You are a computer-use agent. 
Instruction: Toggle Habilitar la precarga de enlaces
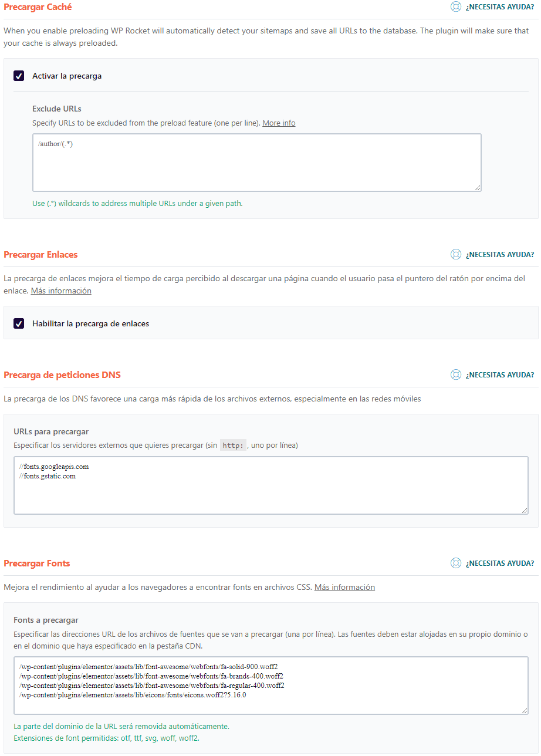click(18, 323)
